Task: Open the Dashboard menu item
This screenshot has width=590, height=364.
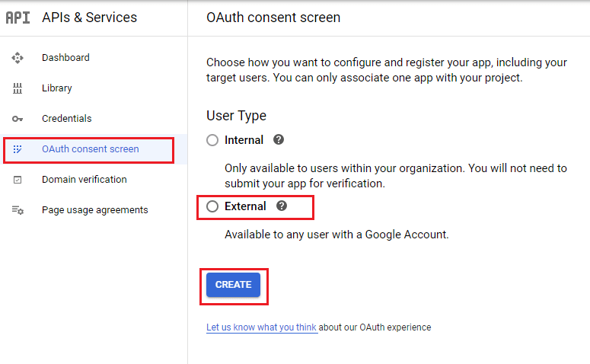Action: [65, 58]
